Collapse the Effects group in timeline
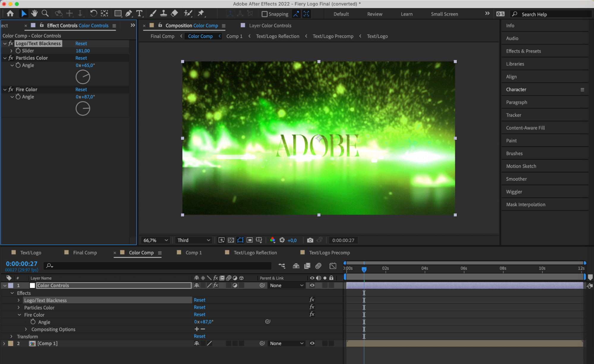 (12, 293)
